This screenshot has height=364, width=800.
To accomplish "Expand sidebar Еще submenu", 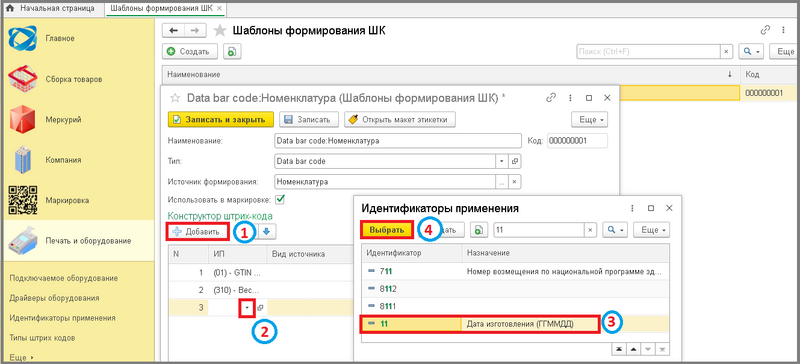I will point(21,358).
